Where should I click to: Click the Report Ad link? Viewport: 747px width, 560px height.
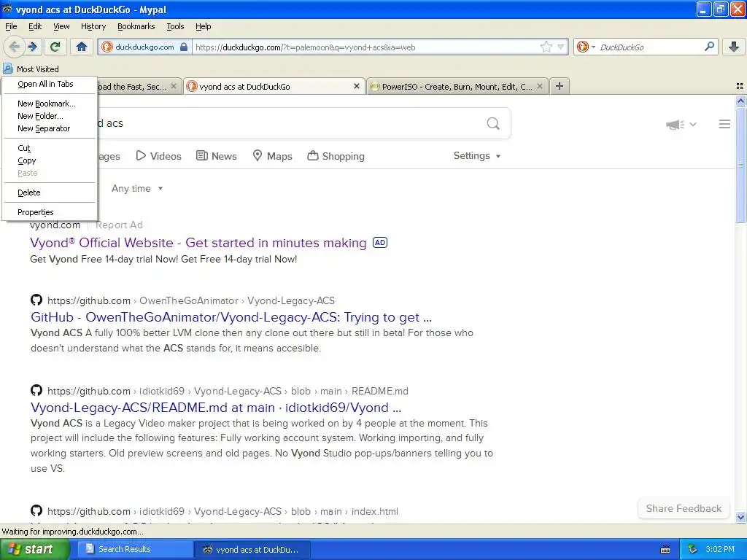coord(119,225)
